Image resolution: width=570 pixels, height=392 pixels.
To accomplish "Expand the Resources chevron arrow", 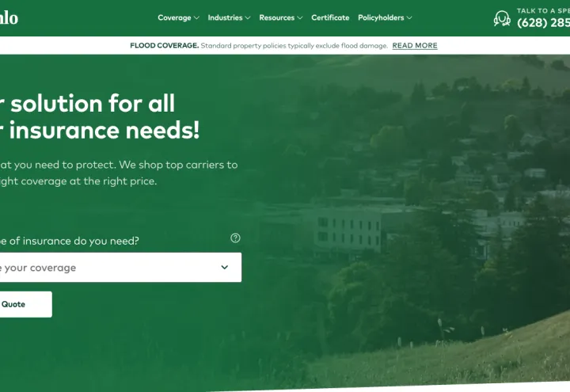I will click(x=299, y=17).
